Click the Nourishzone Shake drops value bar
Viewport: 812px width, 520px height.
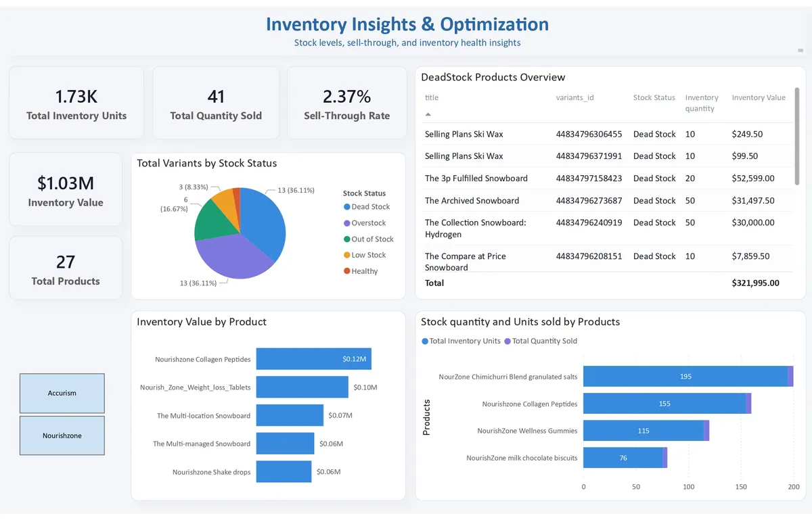point(284,471)
